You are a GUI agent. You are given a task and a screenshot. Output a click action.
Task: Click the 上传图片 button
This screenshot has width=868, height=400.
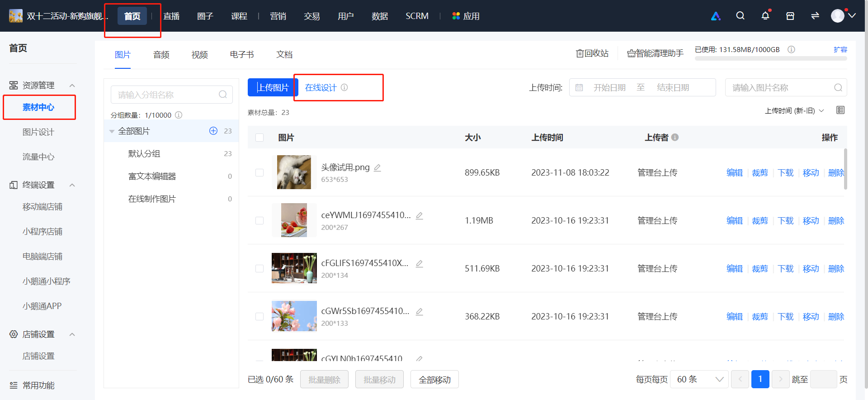pyautogui.click(x=273, y=87)
